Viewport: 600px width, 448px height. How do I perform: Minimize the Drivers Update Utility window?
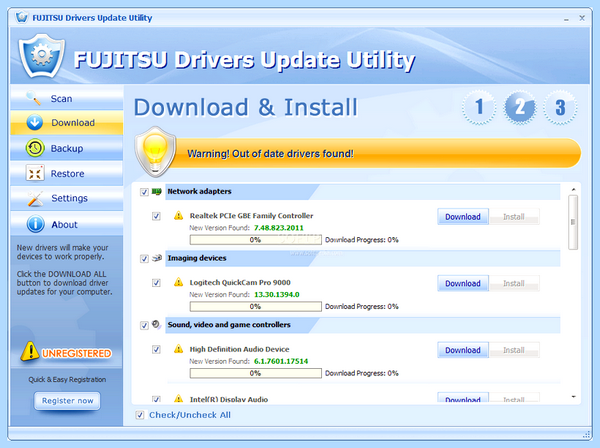(566, 19)
